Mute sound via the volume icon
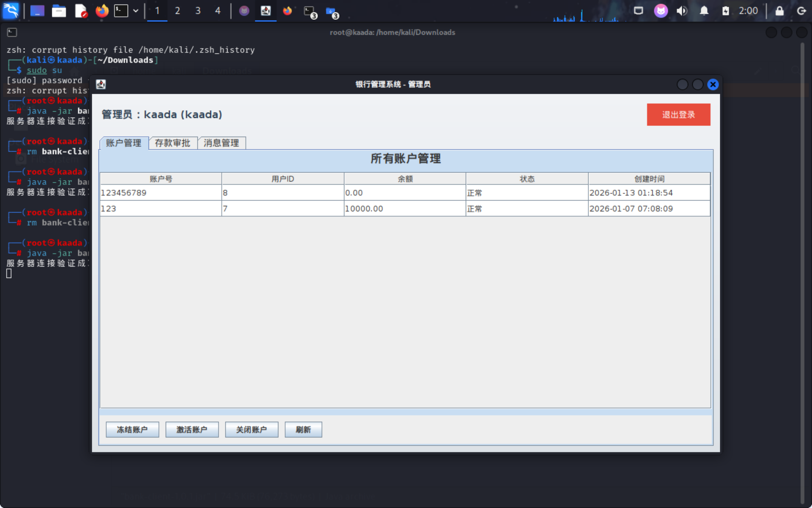 pyautogui.click(x=682, y=10)
